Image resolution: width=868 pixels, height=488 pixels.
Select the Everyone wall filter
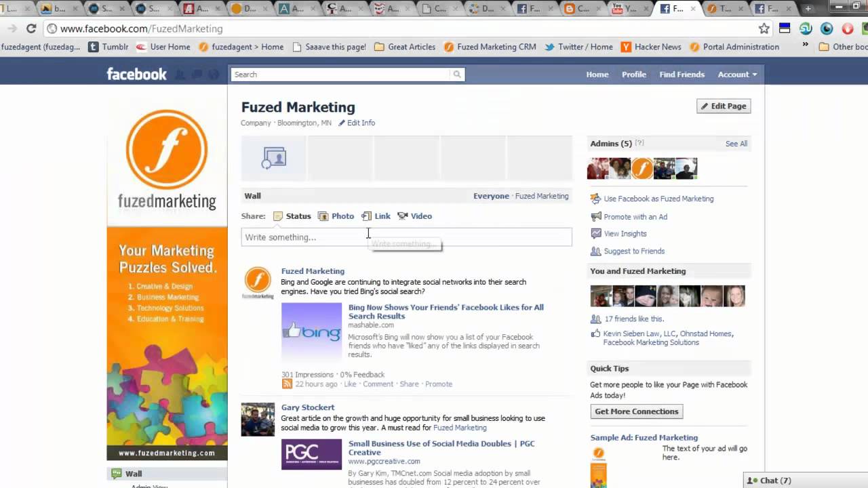491,196
